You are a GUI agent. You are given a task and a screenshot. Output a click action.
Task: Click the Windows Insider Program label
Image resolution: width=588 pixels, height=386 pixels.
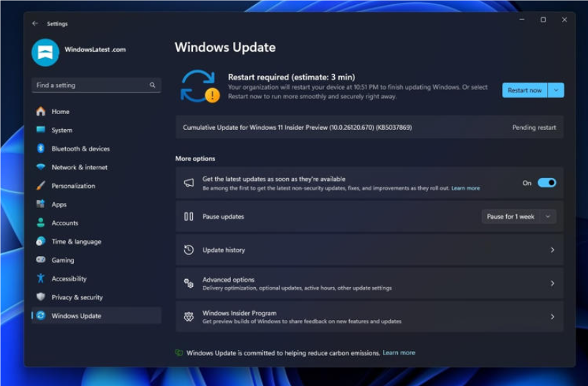pos(240,313)
